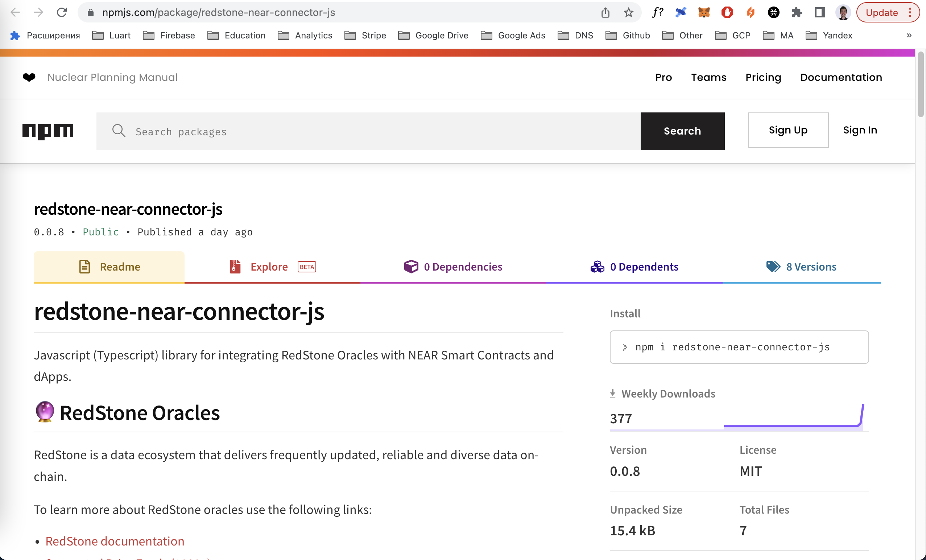
Task: Reload the page
Action: 62,12
